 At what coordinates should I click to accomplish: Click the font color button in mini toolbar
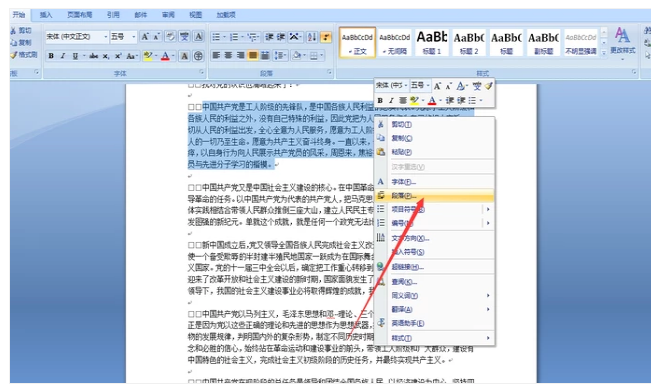[x=432, y=100]
